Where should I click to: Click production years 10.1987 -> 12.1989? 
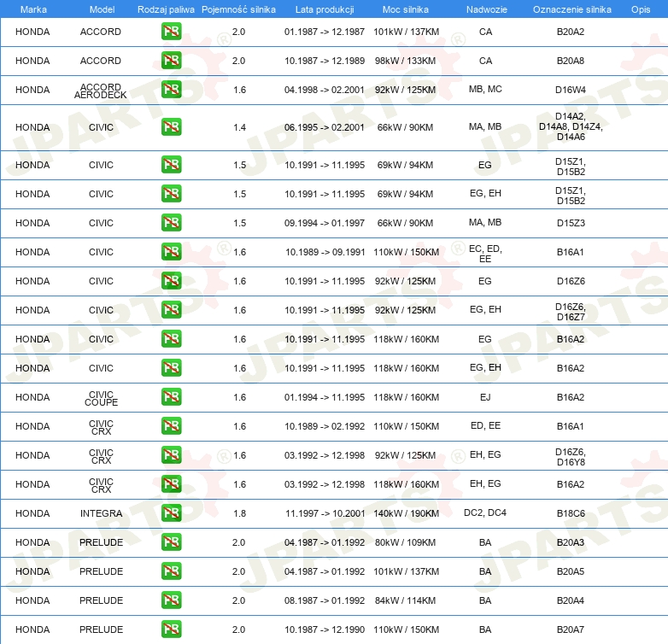coord(325,61)
